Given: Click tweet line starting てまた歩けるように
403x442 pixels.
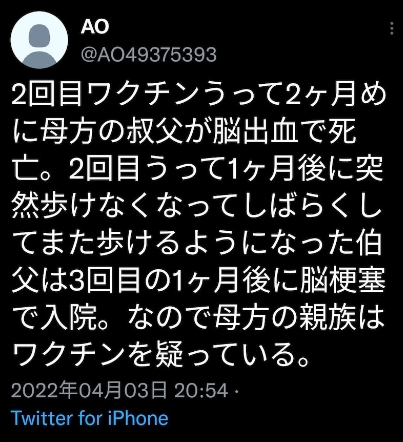Looking at the screenshot, I should [x=197, y=243].
